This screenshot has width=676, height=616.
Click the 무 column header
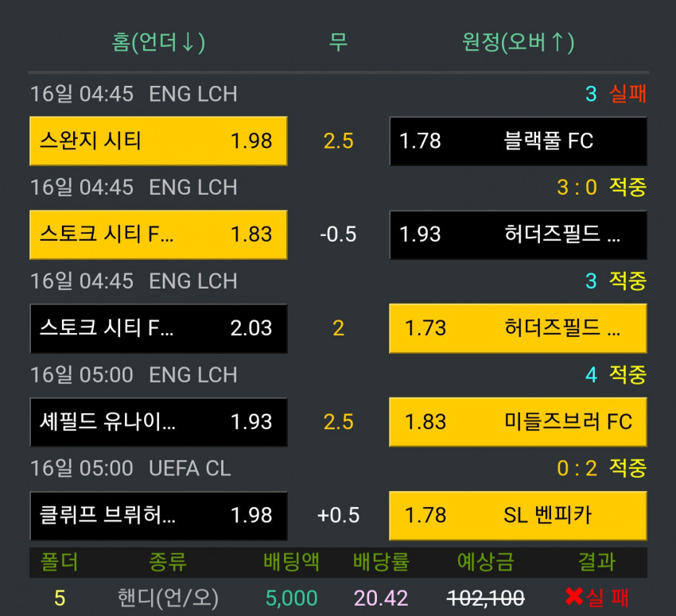coord(338,42)
